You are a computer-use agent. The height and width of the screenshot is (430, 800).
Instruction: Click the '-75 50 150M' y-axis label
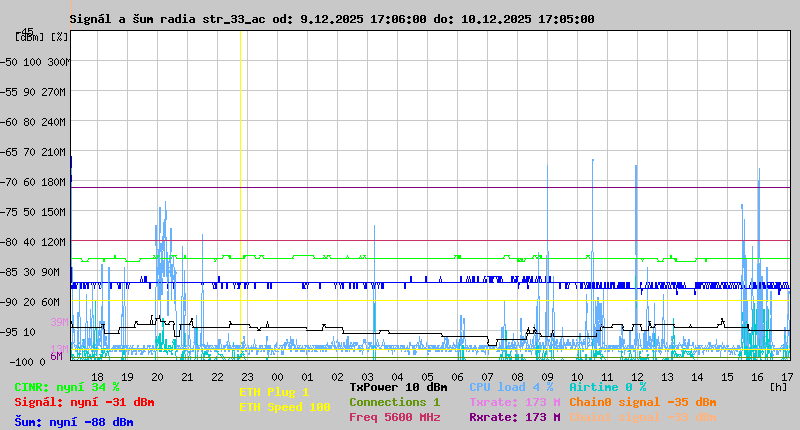coord(35,212)
